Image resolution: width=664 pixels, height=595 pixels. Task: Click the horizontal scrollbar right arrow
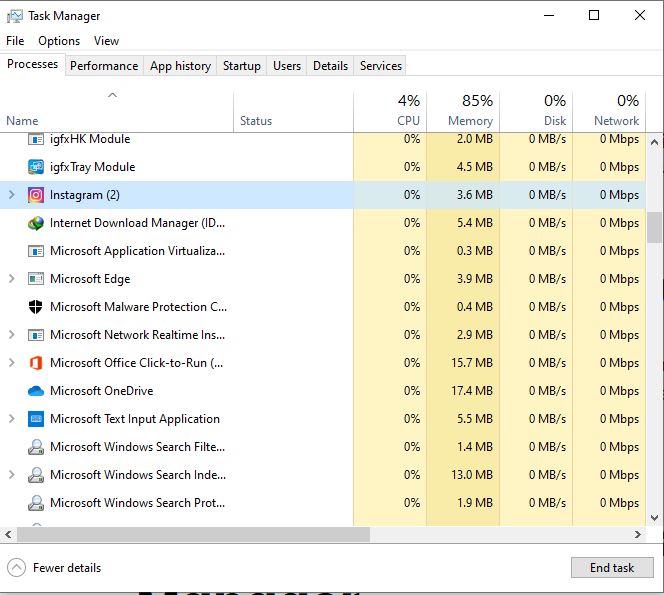click(x=638, y=534)
